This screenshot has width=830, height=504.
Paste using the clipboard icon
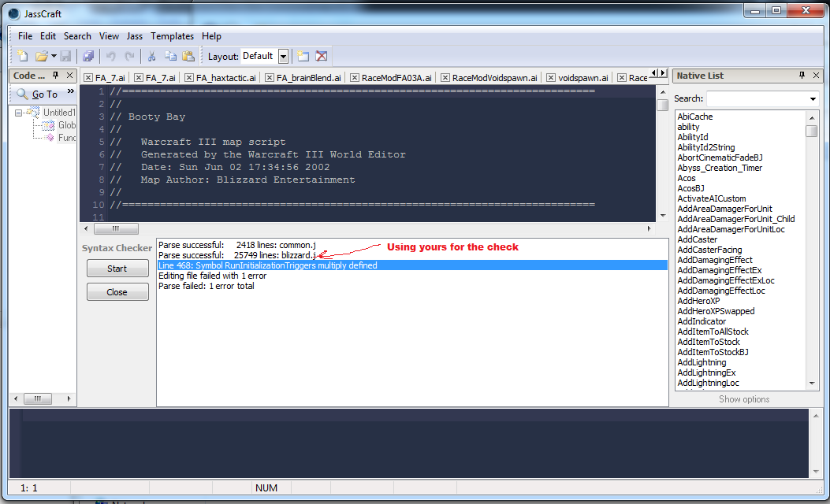(188, 56)
